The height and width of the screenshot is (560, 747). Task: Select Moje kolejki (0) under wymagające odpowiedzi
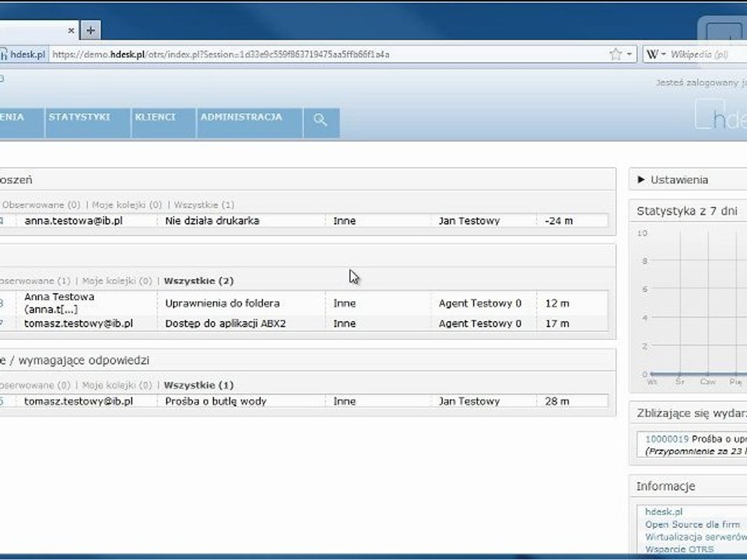[x=117, y=385]
